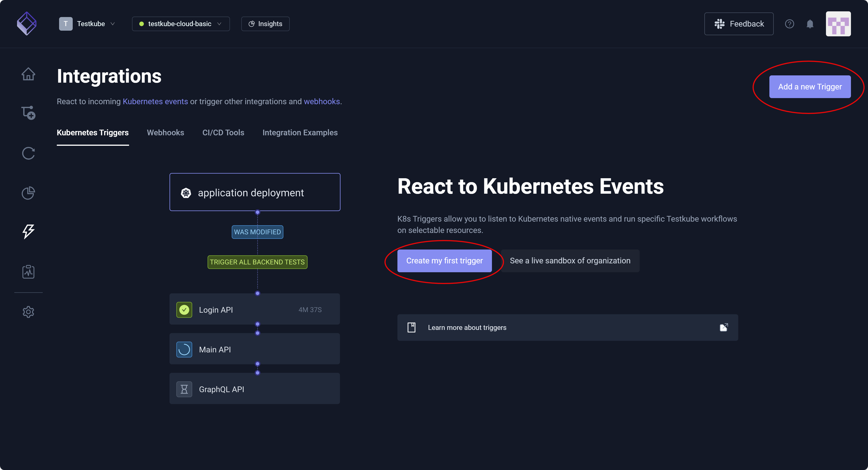Select the lightning bolt integrations icon
Viewport: 868px width, 470px height.
tap(28, 232)
